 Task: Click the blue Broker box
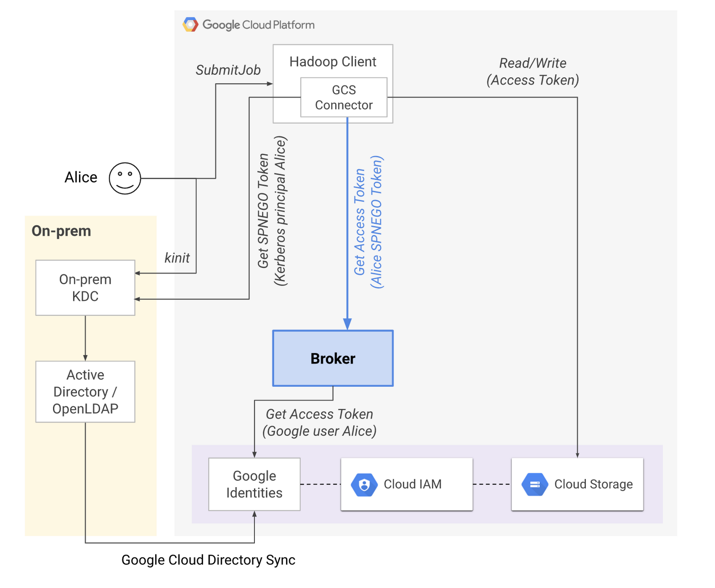click(x=333, y=358)
